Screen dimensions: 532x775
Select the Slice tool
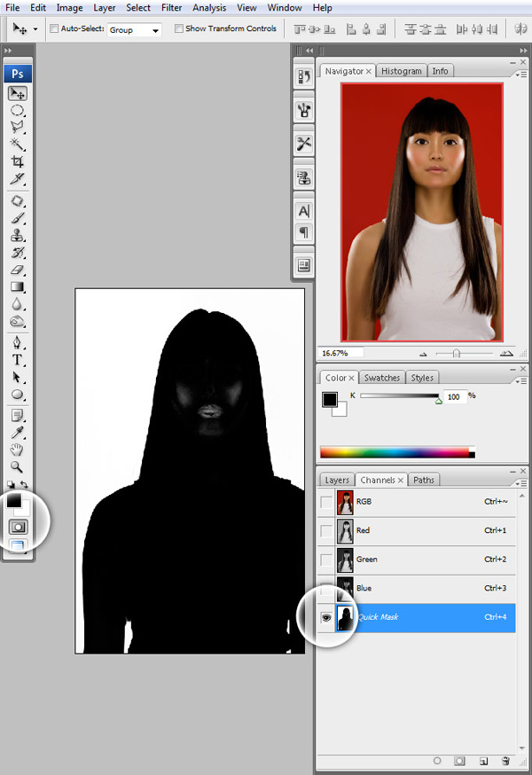[18, 178]
